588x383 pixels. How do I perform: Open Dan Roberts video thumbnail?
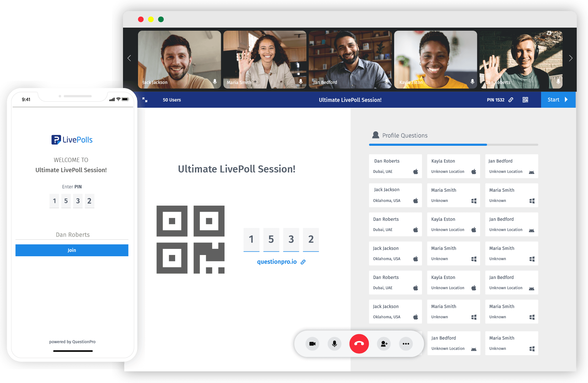(x=521, y=60)
